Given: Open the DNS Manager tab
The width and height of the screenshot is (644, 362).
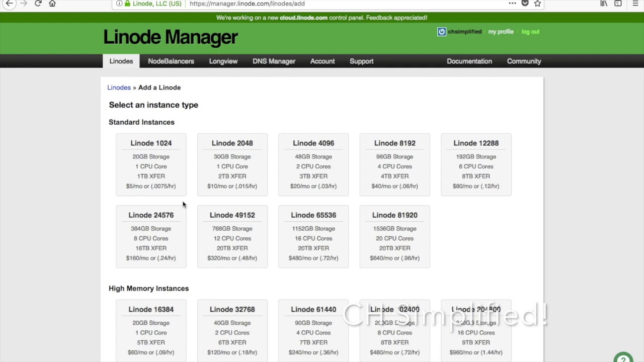Looking at the screenshot, I should [x=274, y=61].
